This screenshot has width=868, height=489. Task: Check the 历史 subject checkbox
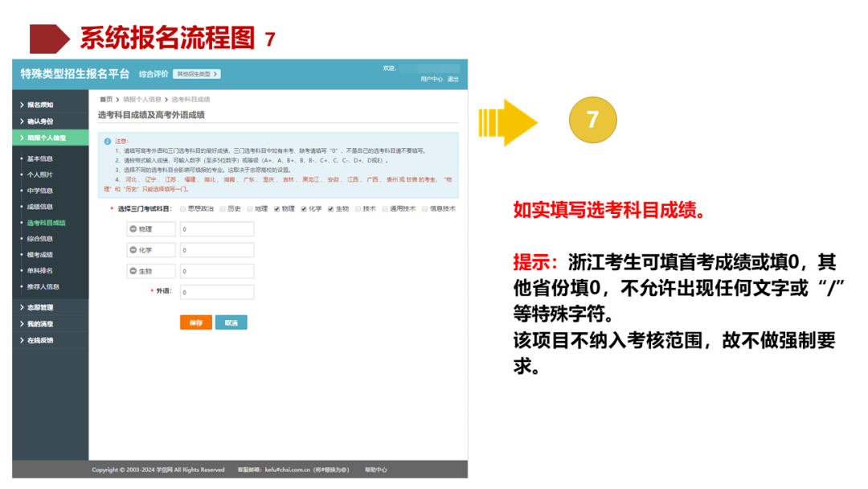click(x=222, y=208)
